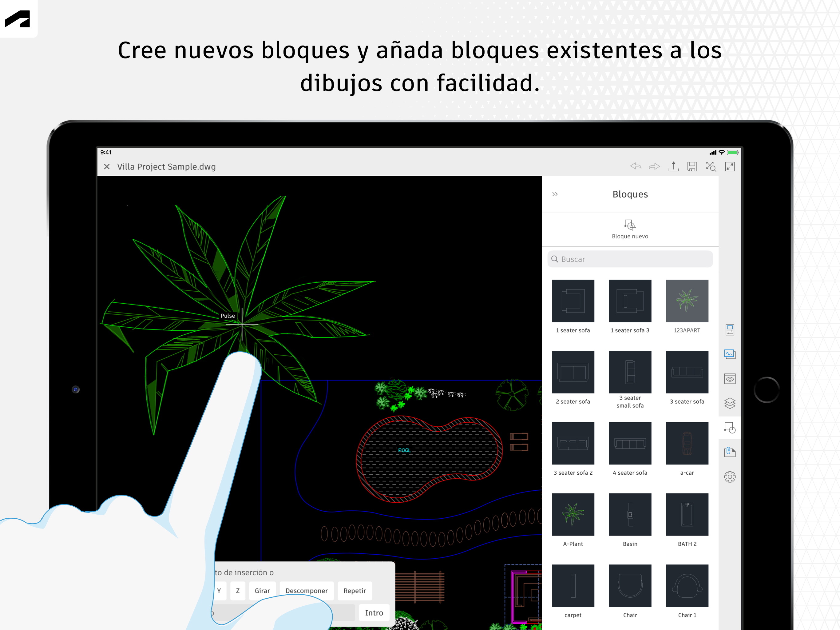Click the save drawing icon
Image resolution: width=840 pixels, height=630 pixels.
(692, 166)
